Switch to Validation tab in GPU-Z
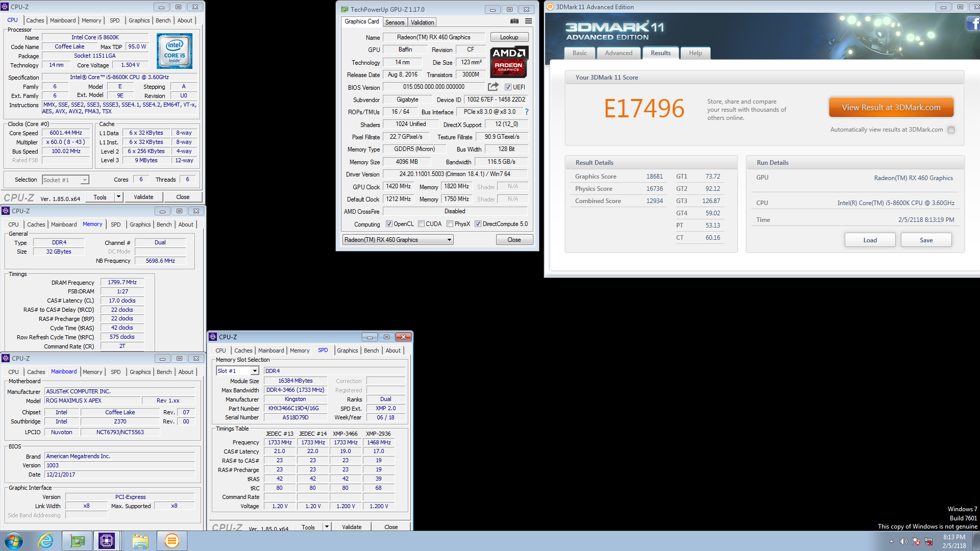Image resolution: width=980 pixels, height=551 pixels. point(422,22)
